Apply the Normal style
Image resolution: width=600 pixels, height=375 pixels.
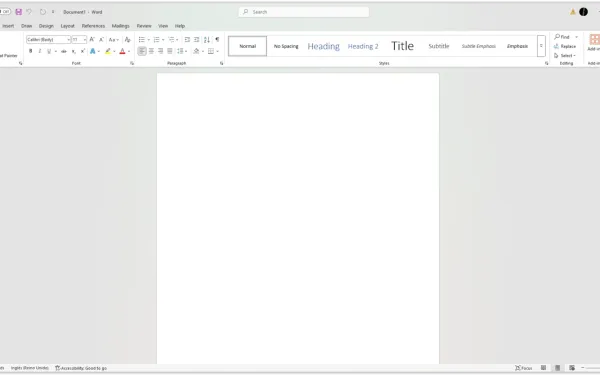[x=248, y=46]
